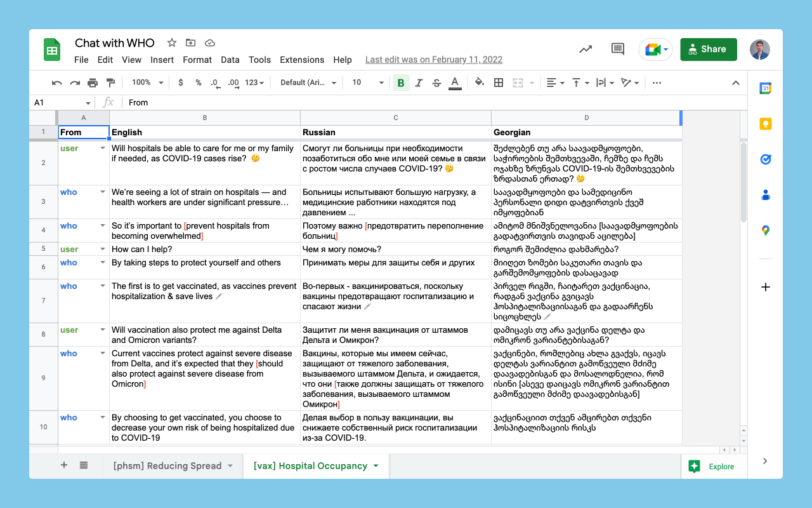The width and height of the screenshot is (812, 508).
Task: Show all sheets list
Action: tap(84, 465)
